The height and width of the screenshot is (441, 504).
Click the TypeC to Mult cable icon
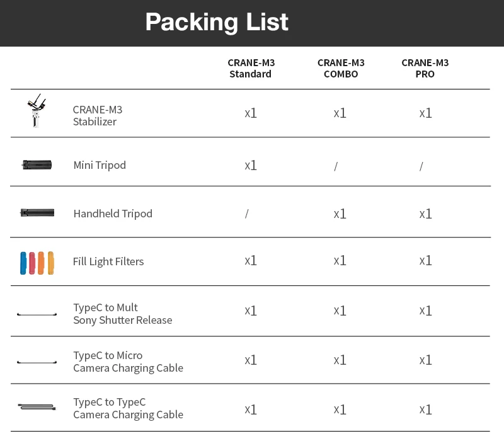pos(37,314)
